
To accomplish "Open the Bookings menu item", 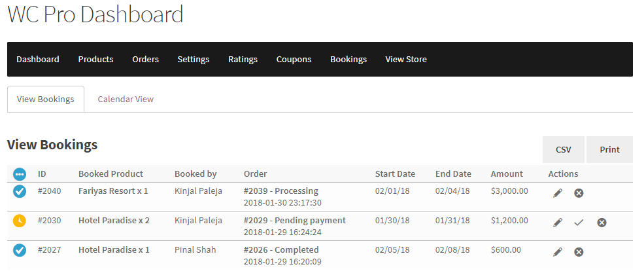I will pos(348,60).
